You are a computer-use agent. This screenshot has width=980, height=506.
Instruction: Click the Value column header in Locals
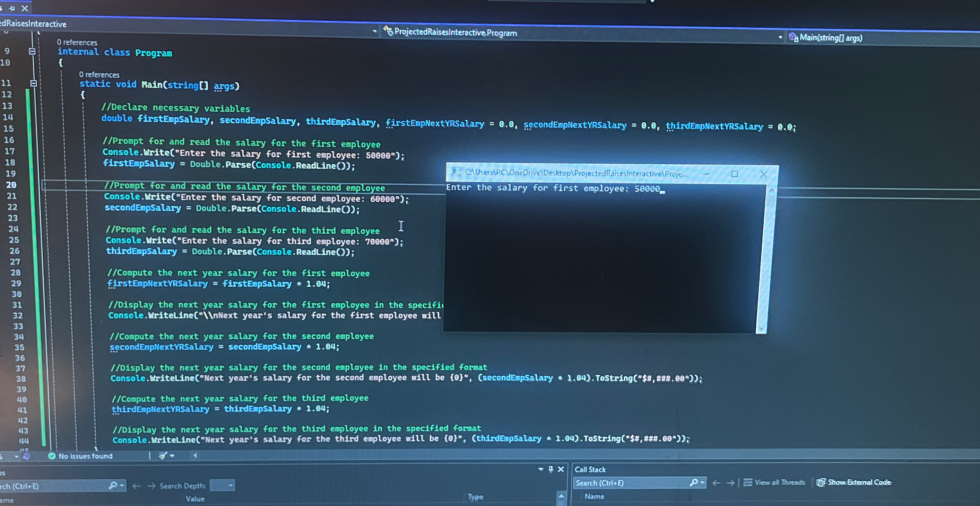point(195,498)
